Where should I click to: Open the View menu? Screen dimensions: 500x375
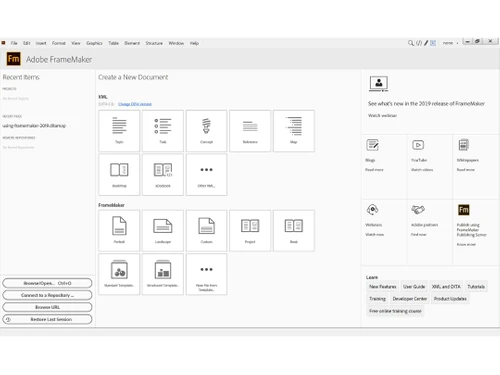click(x=76, y=43)
